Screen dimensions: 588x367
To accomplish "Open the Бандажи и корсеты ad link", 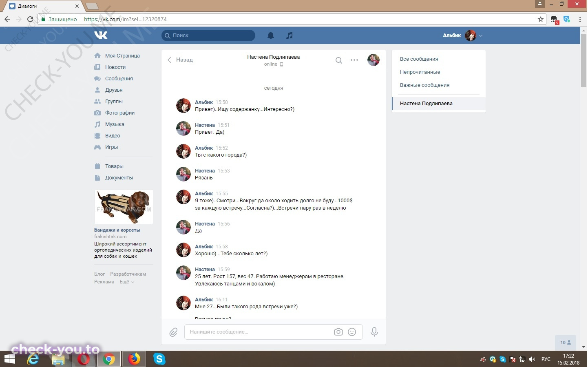I will pos(117,230).
